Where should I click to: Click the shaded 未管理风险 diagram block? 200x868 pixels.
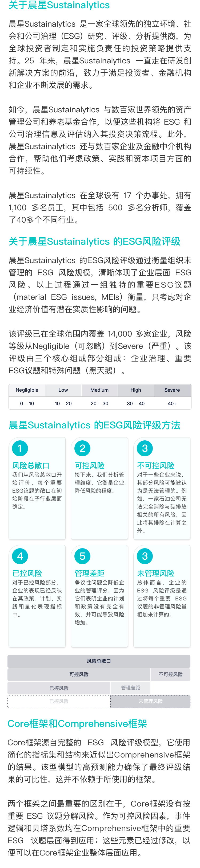pos(150,701)
